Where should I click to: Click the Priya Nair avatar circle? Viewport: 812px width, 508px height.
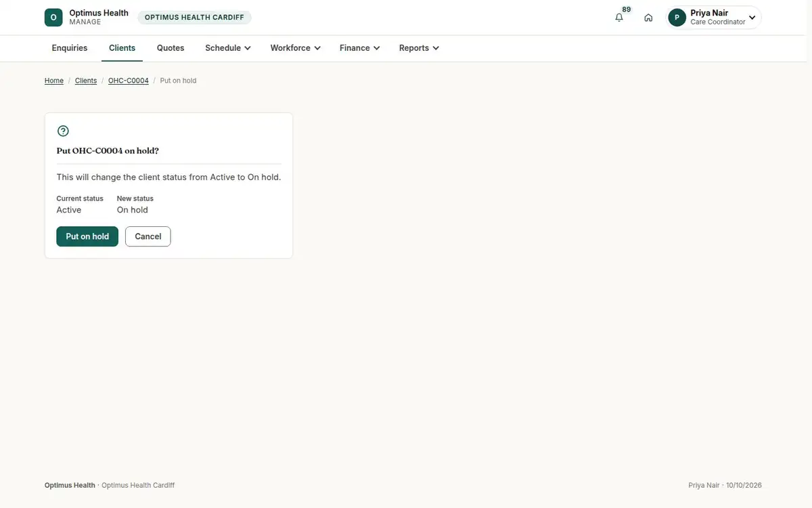pos(677,18)
